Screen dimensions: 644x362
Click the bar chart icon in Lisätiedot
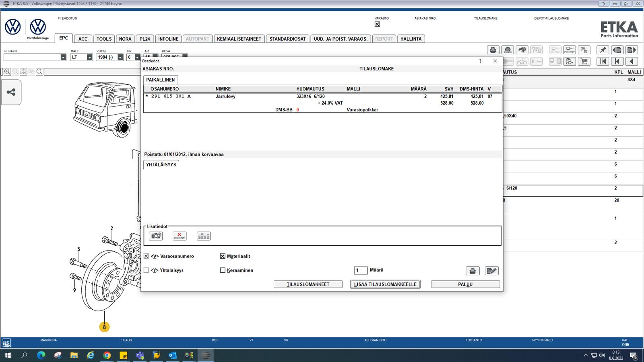coord(204,236)
